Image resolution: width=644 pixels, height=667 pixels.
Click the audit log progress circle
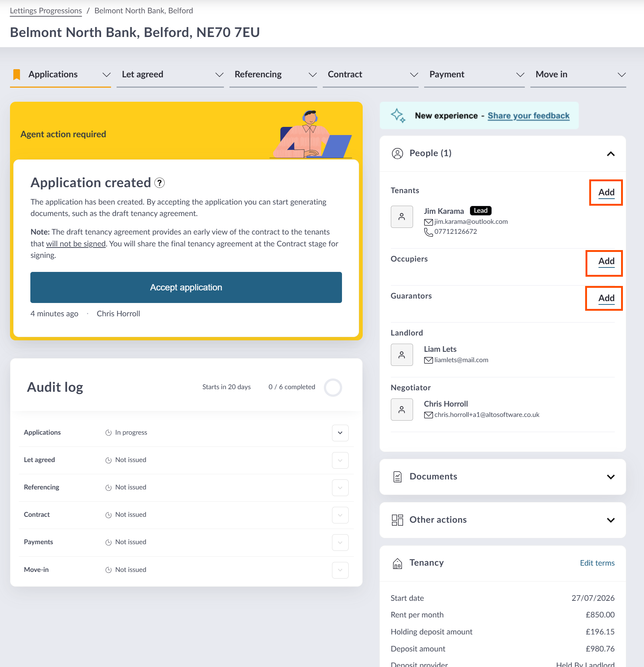(333, 387)
